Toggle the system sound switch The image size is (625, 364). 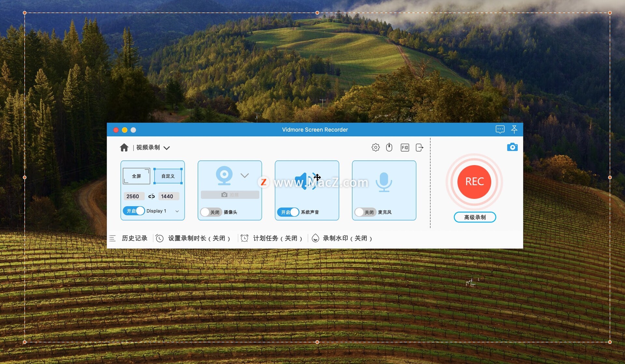[288, 212]
